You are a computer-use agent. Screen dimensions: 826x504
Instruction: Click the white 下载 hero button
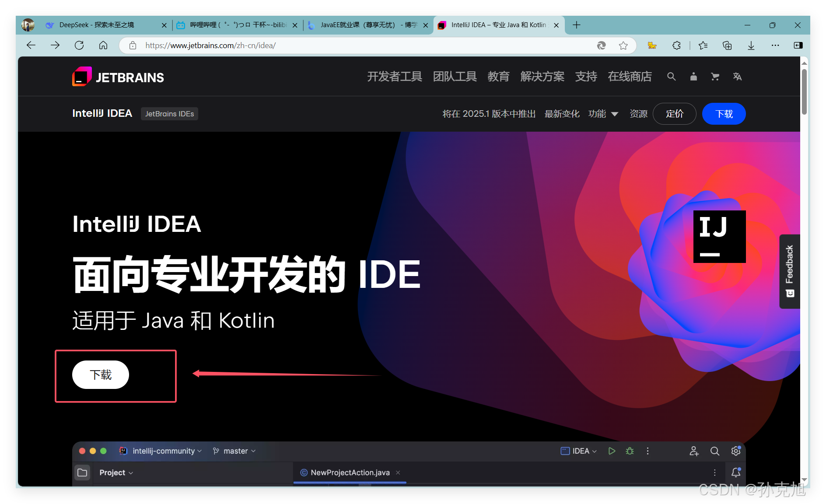(101, 374)
